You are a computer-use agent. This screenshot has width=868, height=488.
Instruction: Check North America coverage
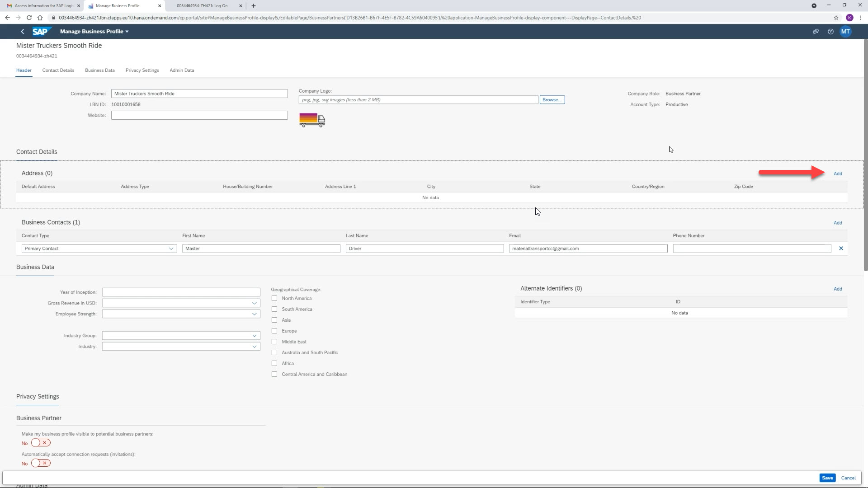click(x=274, y=298)
